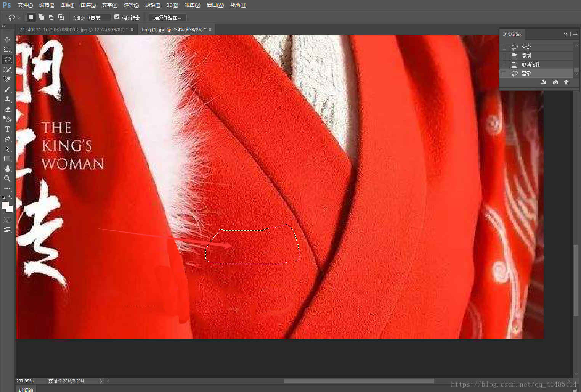Viewport: 581px width, 392px height.
Task: Select the Path Selection tool
Action: pyautogui.click(x=7, y=149)
